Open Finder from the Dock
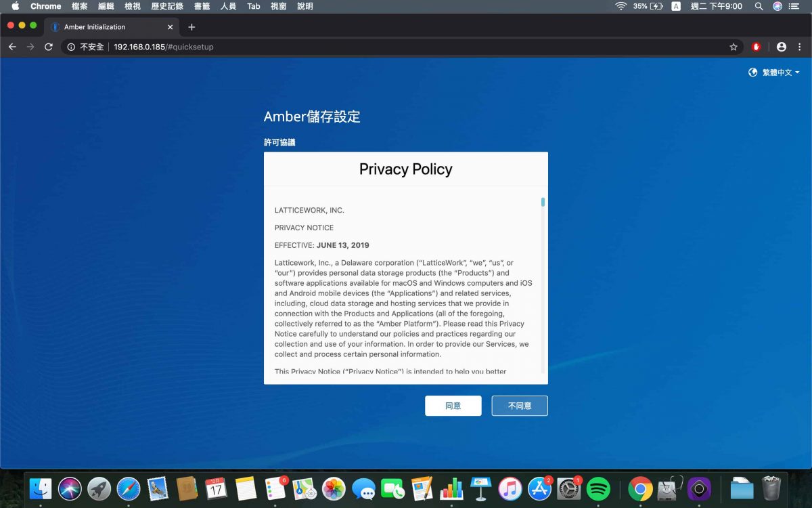 [x=41, y=488]
